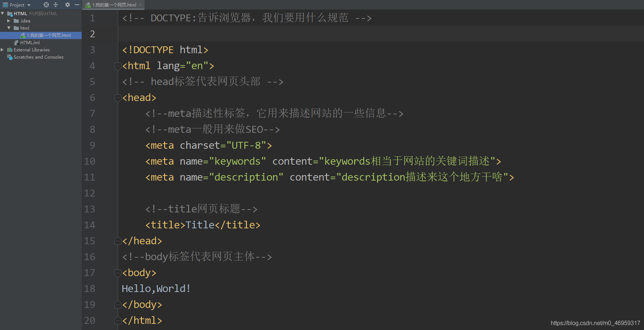
Task: Click the opening <body> tag text
Action: click(x=139, y=273)
